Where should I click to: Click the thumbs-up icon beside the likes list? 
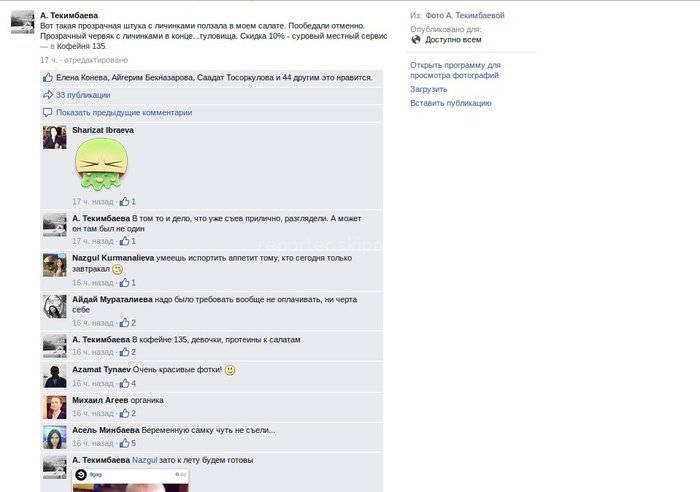pyautogui.click(x=48, y=78)
